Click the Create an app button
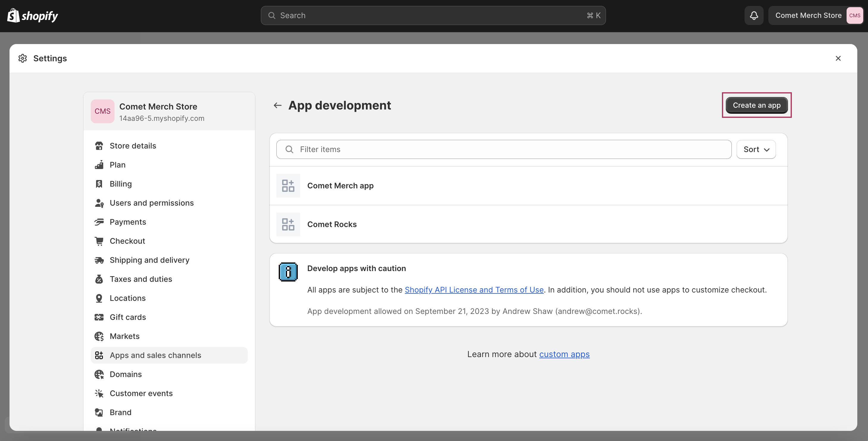The height and width of the screenshot is (441, 868). click(756, 105)
